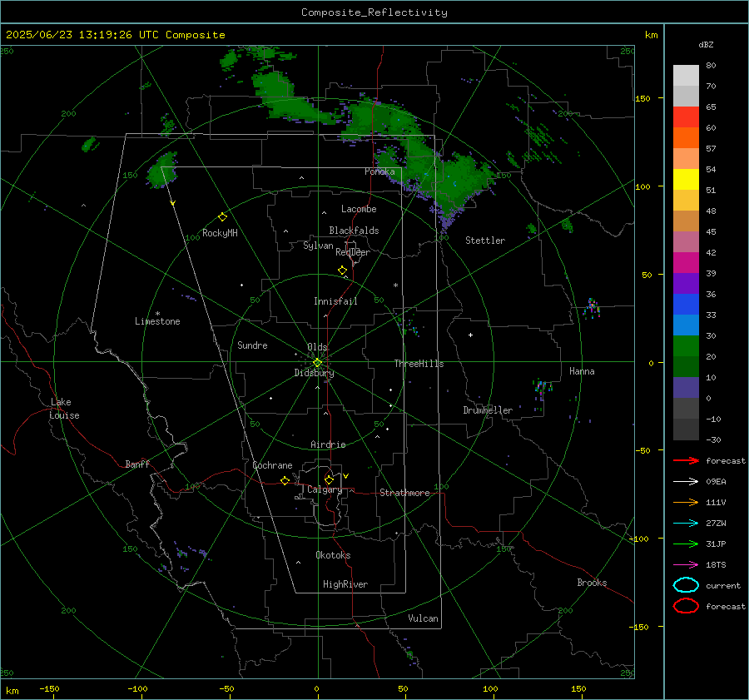Click the RockyMH label

click(x=220, y=233)
